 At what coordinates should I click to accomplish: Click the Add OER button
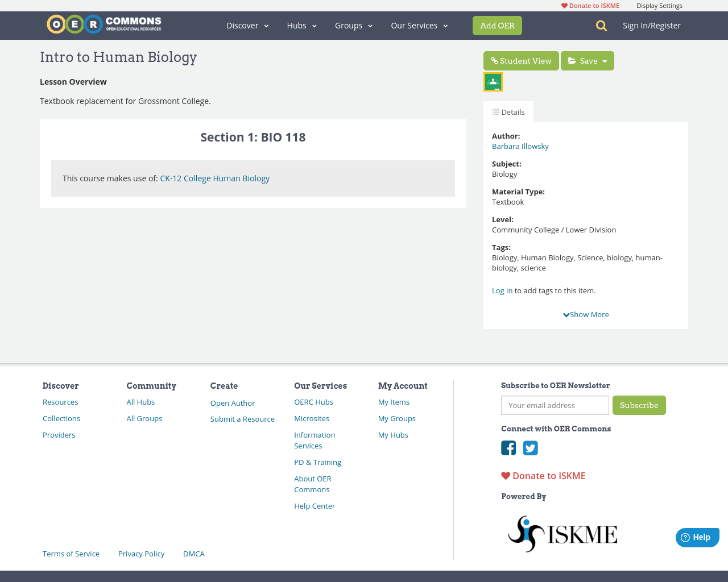[497, 25]
